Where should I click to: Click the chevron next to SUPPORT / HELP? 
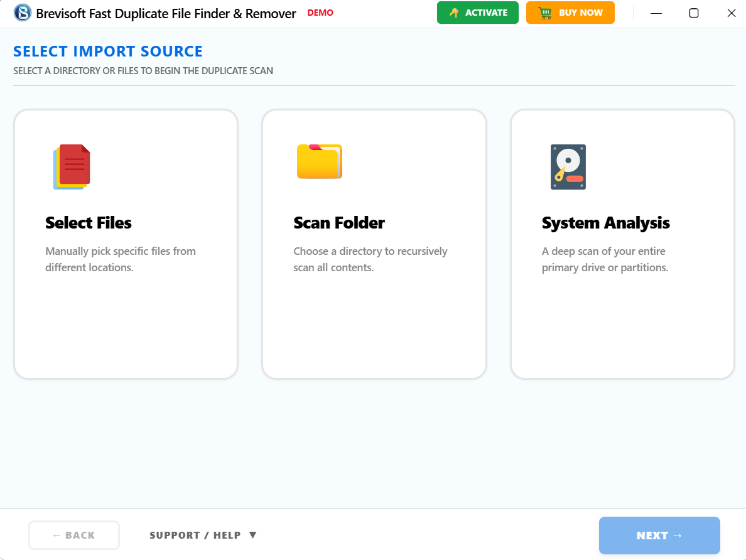(x=253, y=534)
